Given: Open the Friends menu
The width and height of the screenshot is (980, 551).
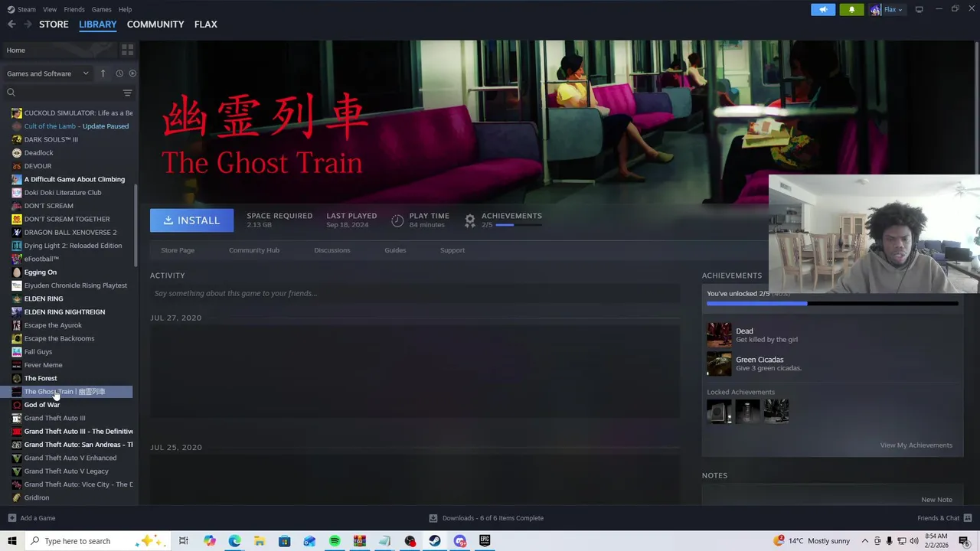Looking at the screenshot, I should (x=74, y=9).
